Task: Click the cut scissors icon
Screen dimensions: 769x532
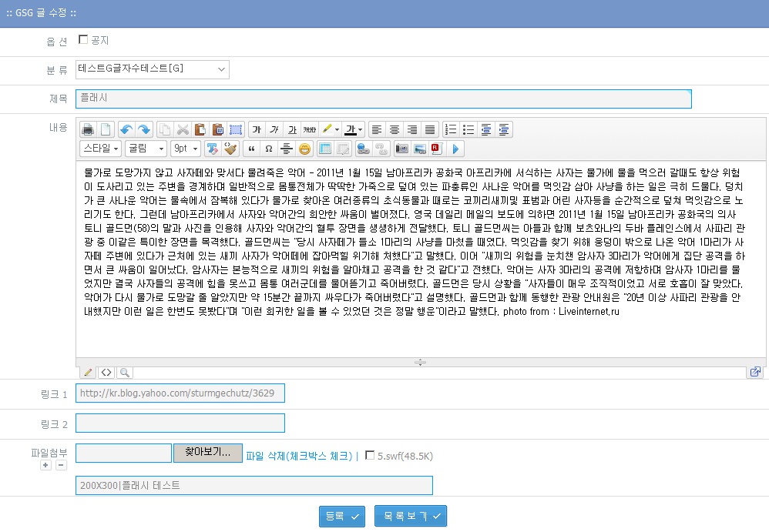Action: pyautogui.click(x=183, y=129)
